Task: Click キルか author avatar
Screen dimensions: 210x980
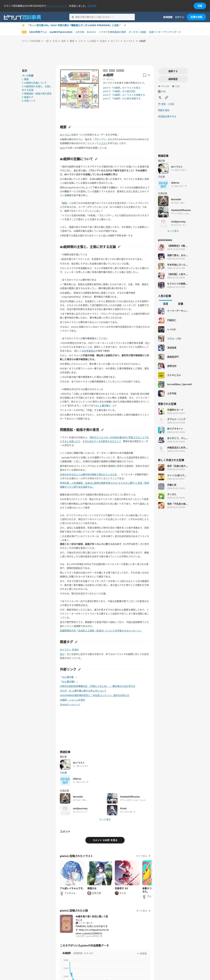Action: pyautogui.click(x=116, y=893)
